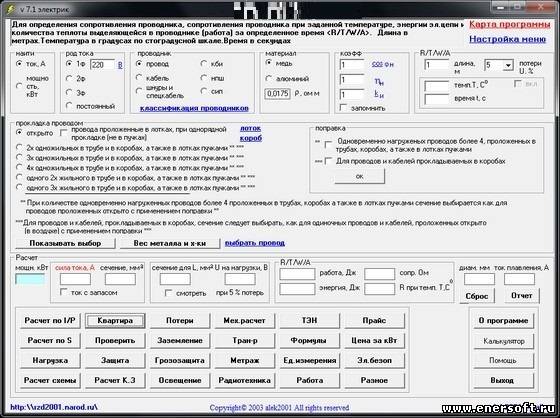Choose the 2ф current type
The image size is (560, 418).
click(x=69, y=78)
